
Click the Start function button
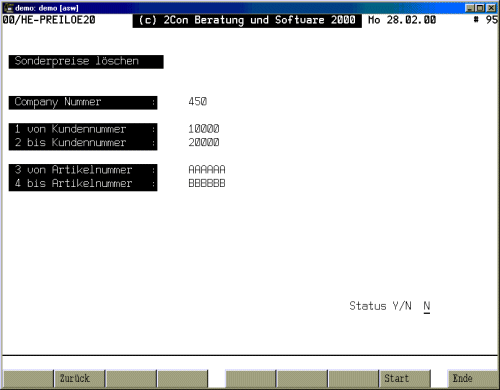tap(405, 379)
